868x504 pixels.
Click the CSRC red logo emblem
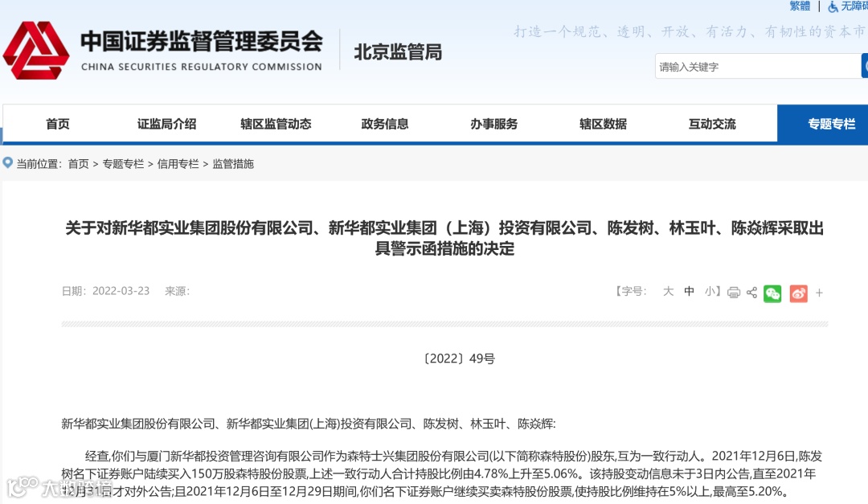[x=36, y=51]
